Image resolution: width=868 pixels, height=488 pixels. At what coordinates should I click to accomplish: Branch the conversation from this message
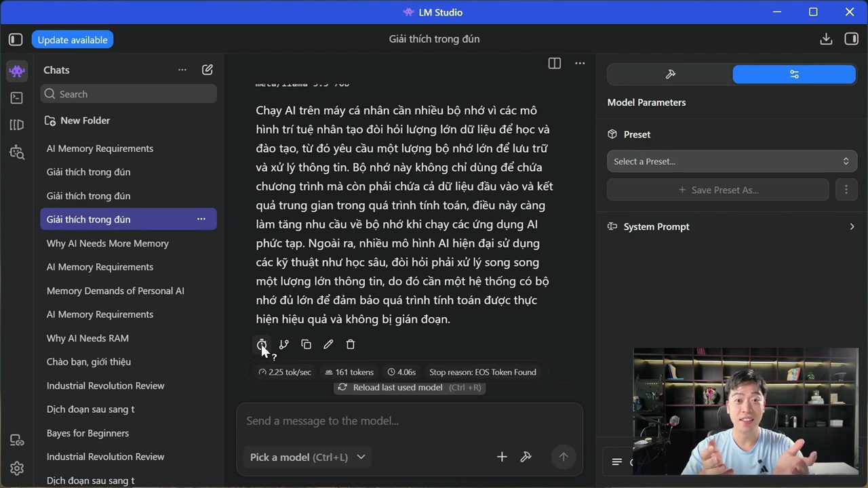pos(284,344)
